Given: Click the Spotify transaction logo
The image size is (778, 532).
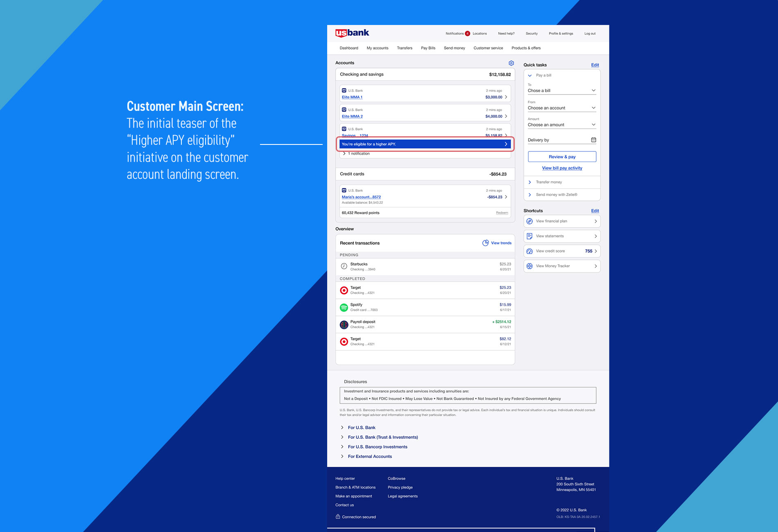Looking at the screenshot, I should [x=344, y=307].
